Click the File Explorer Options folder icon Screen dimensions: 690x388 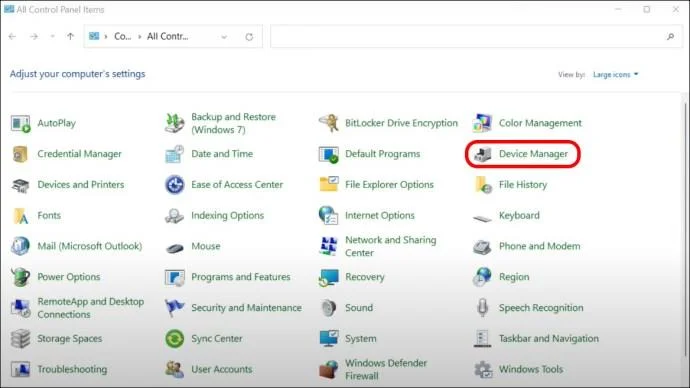coord(328,185)
